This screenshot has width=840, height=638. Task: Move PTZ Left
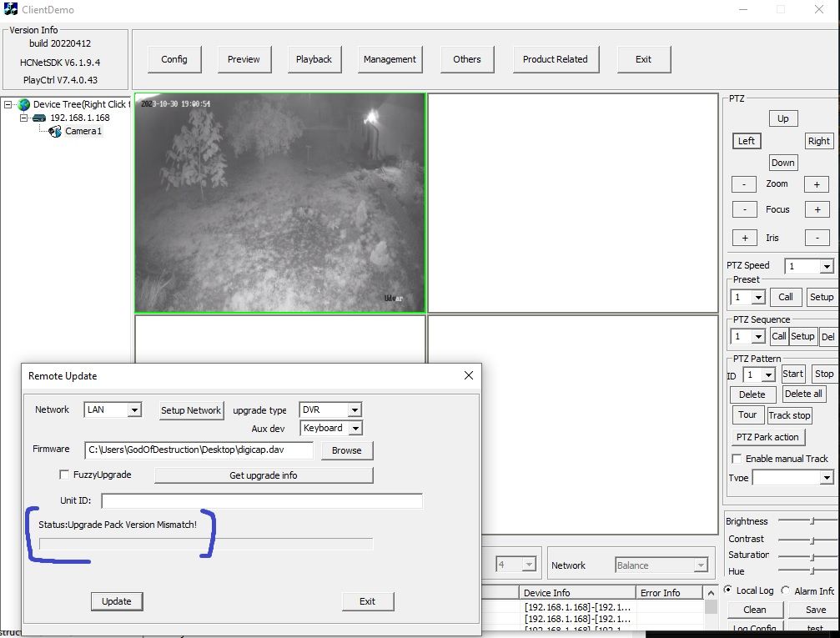(747, 141)
